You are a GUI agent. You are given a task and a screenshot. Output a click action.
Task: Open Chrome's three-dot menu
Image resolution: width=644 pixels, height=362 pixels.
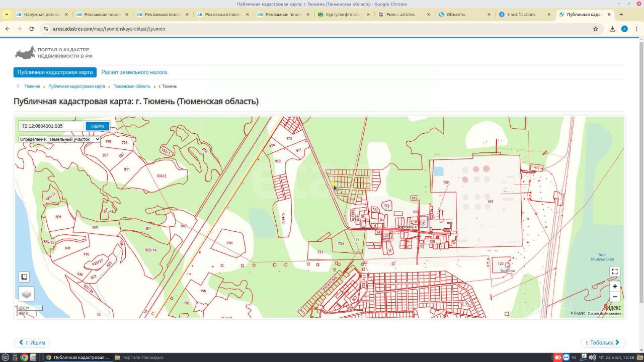coord(636,29)
